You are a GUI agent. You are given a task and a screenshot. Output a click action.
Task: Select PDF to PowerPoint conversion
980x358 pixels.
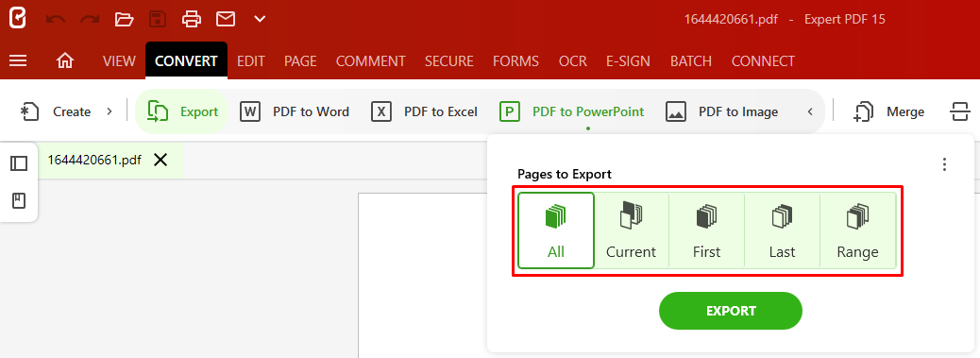[572, 111]
